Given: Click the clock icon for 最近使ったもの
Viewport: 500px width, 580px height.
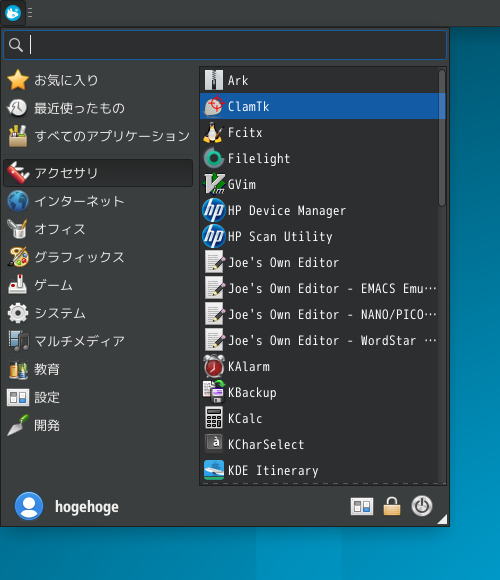Looking at the screenshot, I should click(17, 108).
